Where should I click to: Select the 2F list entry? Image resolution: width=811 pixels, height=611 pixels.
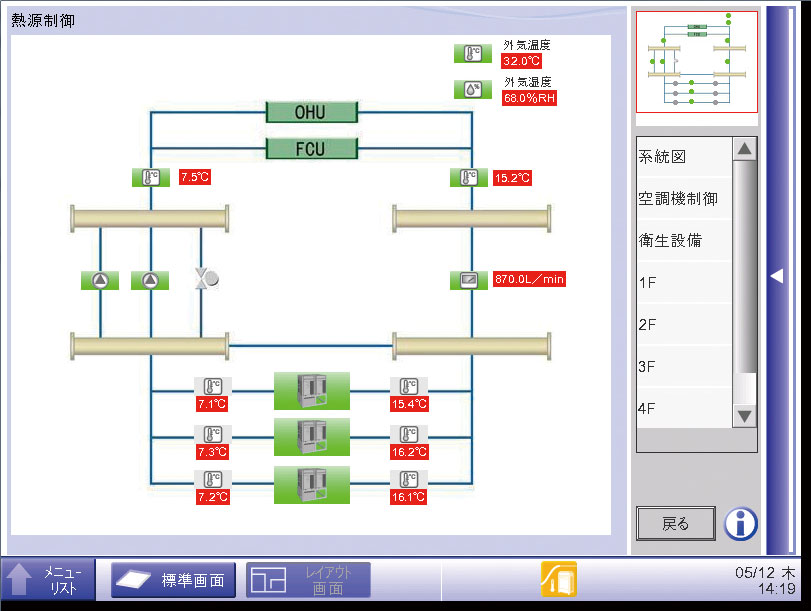click(684, 324)
